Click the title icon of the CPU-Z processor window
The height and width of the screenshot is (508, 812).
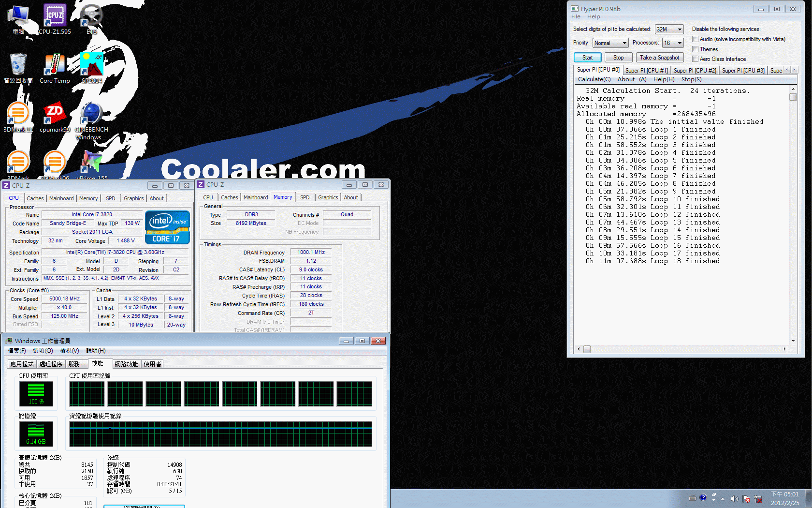tap(6, 185)
